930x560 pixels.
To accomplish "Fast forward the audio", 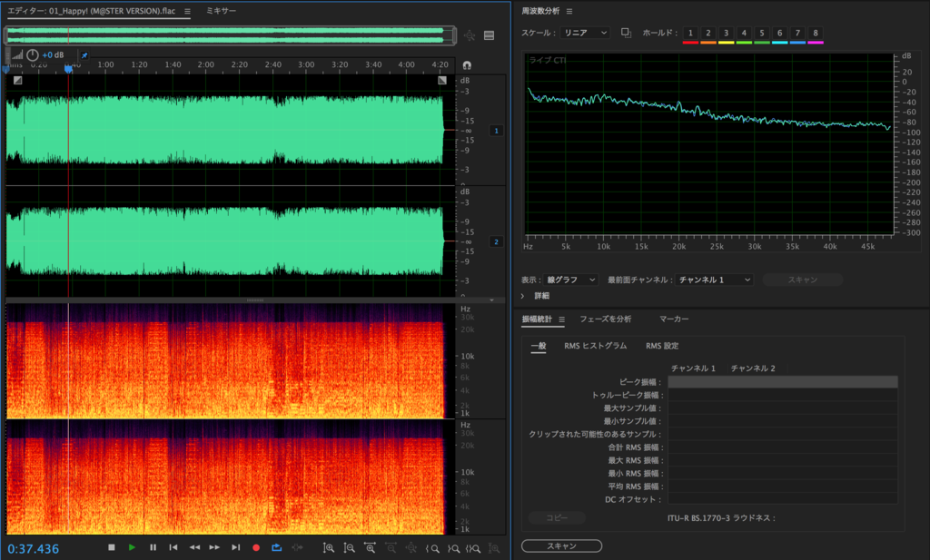I will (x=214, y=547).
